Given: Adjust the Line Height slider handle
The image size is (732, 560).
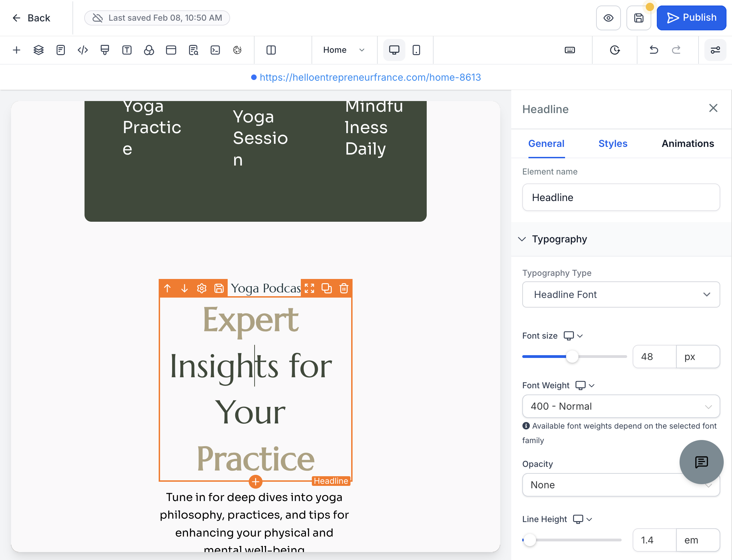Looking at the screenshot, I should [x=530, y=540].
